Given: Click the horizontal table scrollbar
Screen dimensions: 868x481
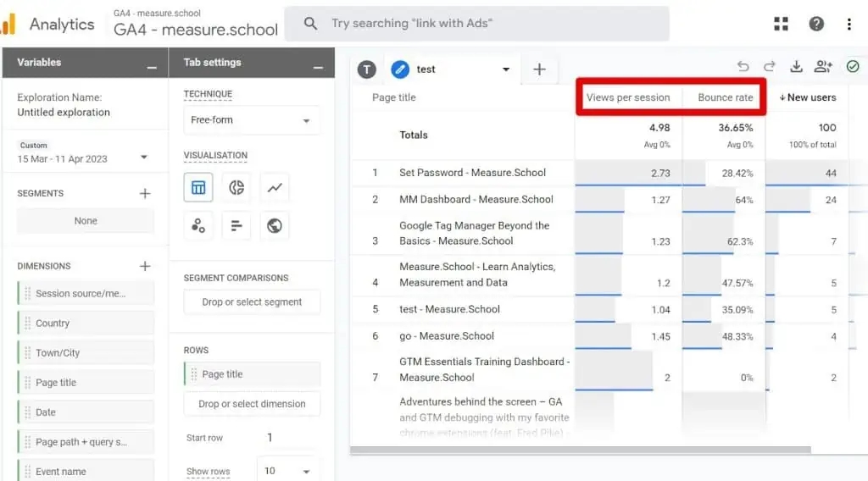Looking at the screenshot, I should [x=580, y=450].
